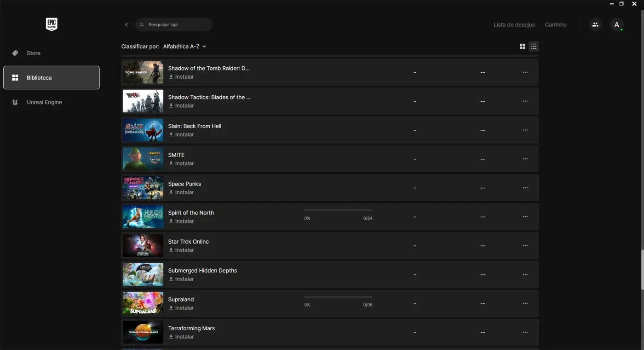Screen dimensions: 644x350
Task: Open more options for Shadow Tactics
Action: (525, 101)
